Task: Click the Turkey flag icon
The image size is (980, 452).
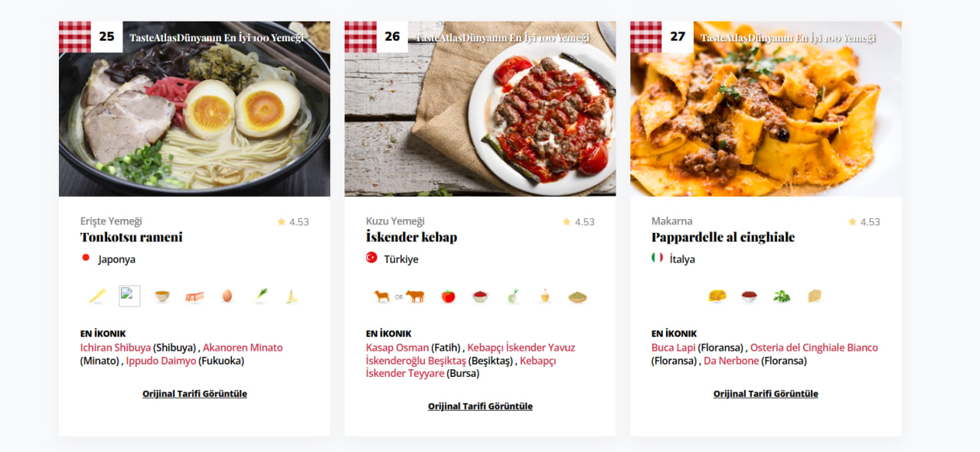Action: [x=372, y=258]
